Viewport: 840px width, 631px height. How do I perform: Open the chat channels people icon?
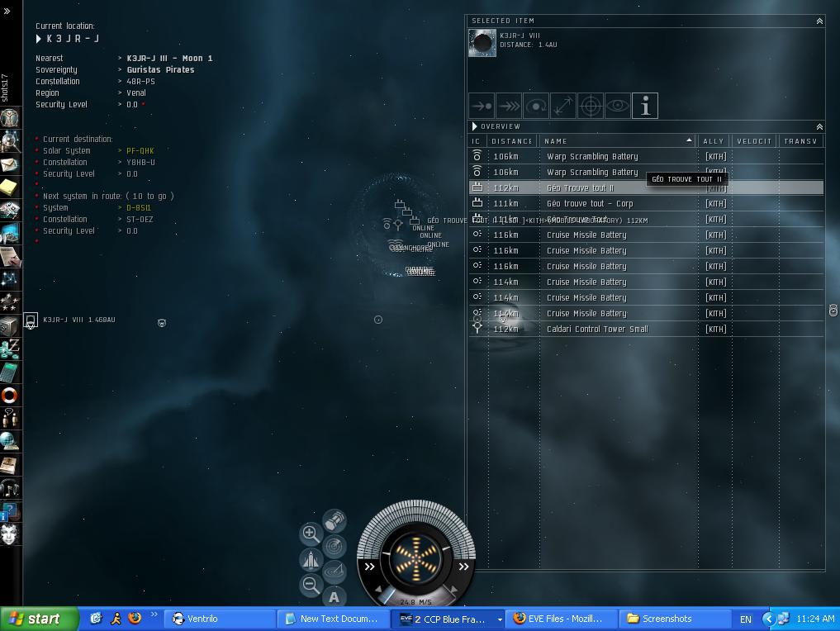(10, 419)
